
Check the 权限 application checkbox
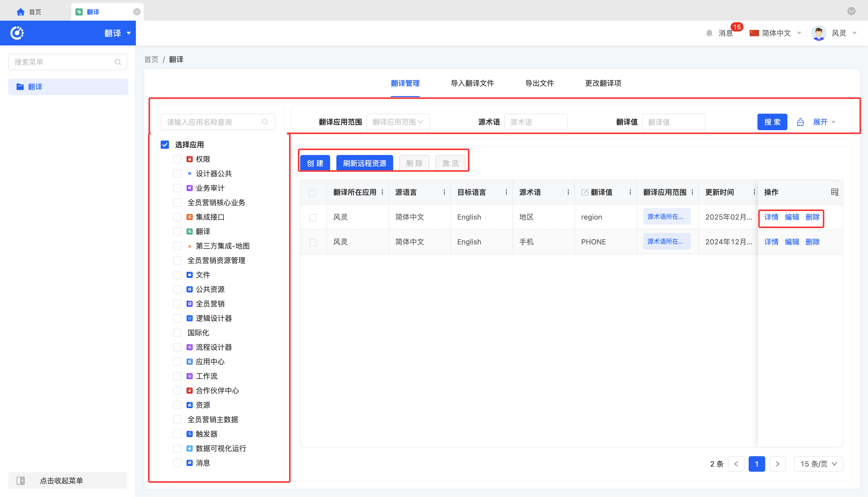tap(177, 159)
